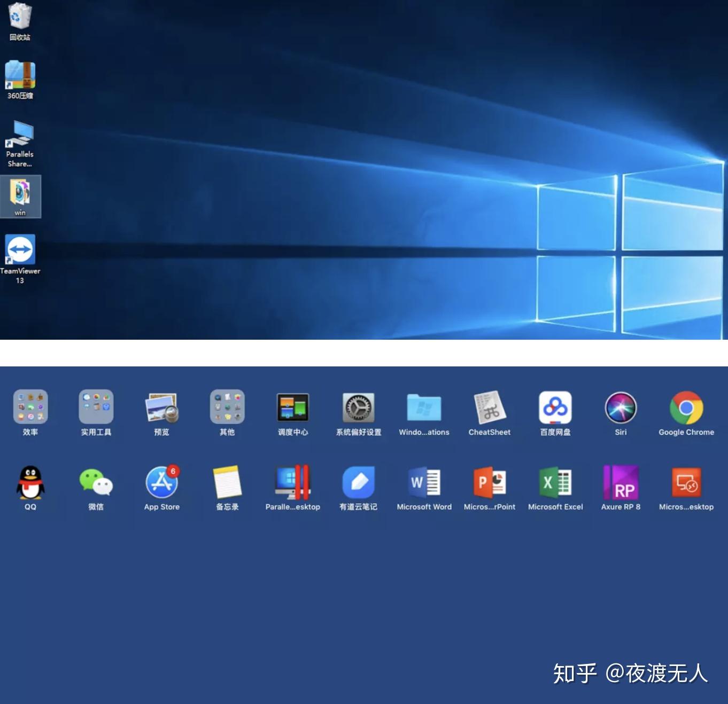Open 微信 (WeChat)
Screen dimensions: 728x704
pyautogui.click(x=96, y=483)
